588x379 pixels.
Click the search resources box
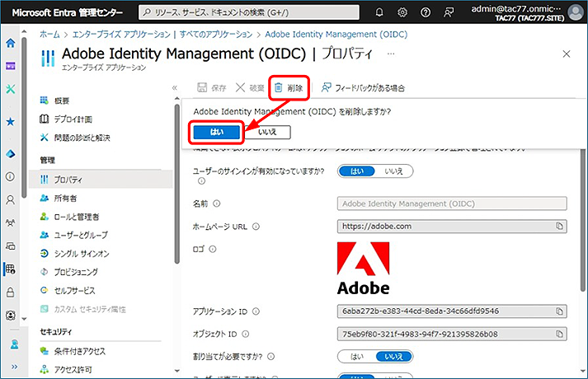[249, 12]
